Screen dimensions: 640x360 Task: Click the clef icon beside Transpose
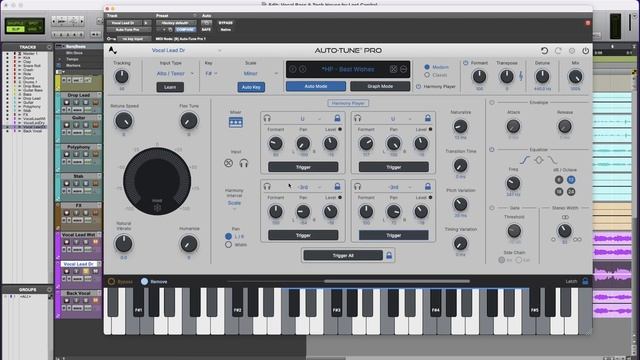(x=521, y=76)
